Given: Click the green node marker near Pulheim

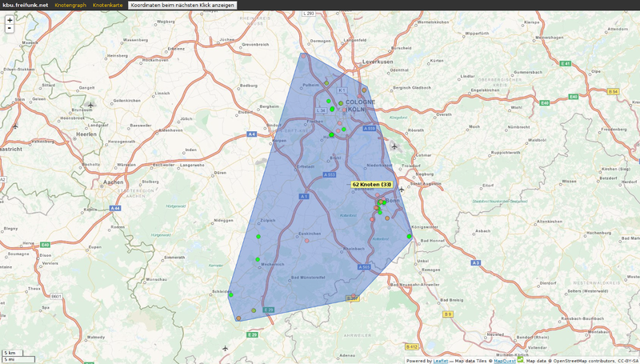Looking at the screenshot, I should pyautogui.click(x=327, y=84).
